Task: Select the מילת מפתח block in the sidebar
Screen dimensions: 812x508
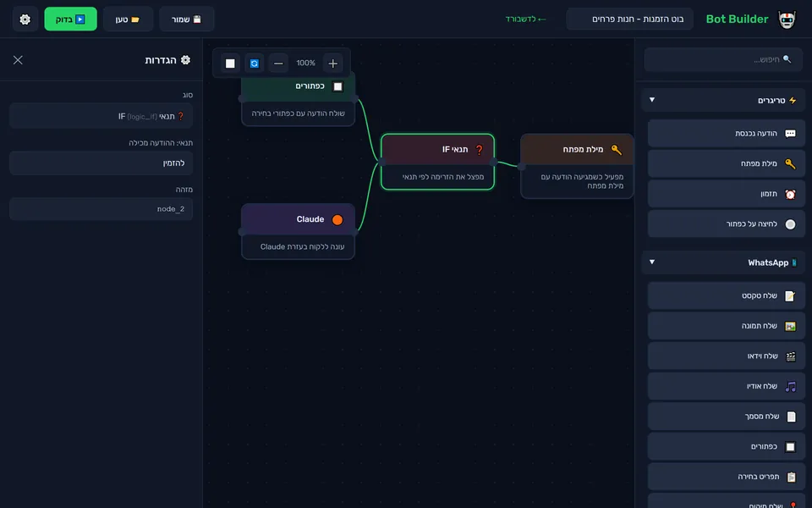Action: (726, 163)
